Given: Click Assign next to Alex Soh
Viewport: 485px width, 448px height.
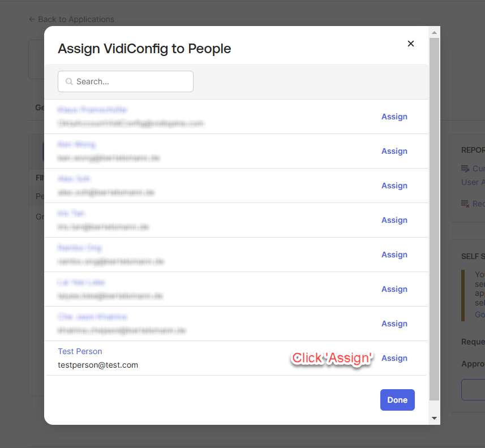Looking at the screenshot, I should [x=394, y=186].
